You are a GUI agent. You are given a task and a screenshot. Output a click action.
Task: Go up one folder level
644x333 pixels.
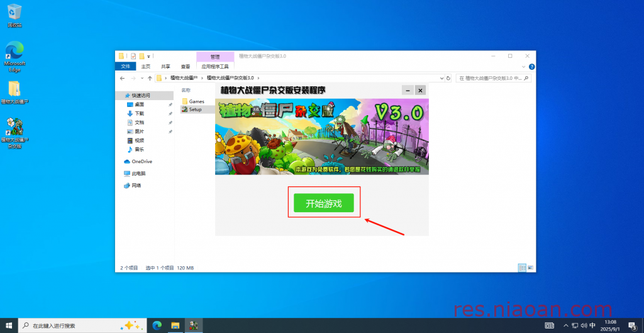click(x=150, y=78)
